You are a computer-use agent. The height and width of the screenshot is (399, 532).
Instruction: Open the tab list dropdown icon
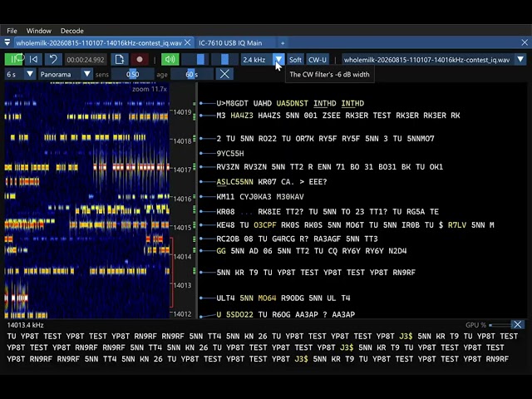[x=7, y=42]
